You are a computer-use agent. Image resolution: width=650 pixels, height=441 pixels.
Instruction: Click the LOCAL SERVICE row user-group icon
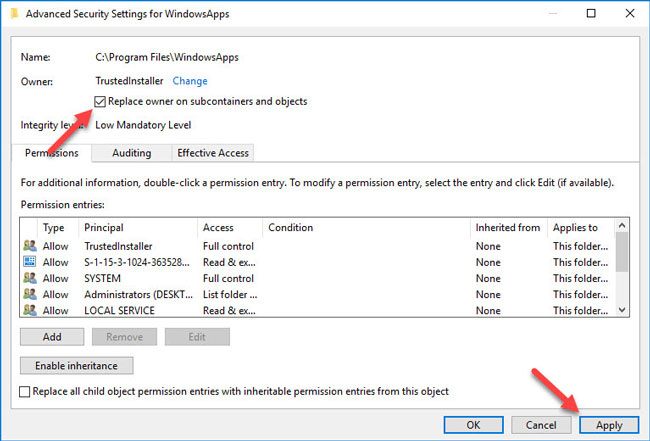point(29,310)
